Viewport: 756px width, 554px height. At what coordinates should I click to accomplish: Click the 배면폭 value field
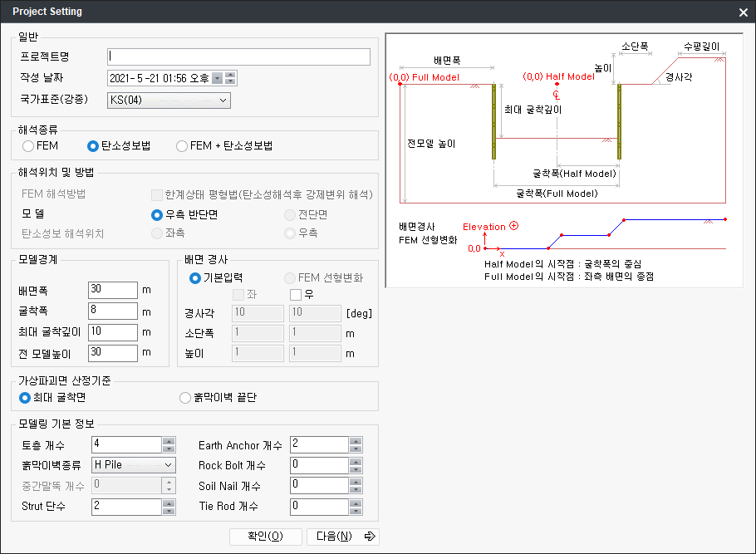point(112,290)
